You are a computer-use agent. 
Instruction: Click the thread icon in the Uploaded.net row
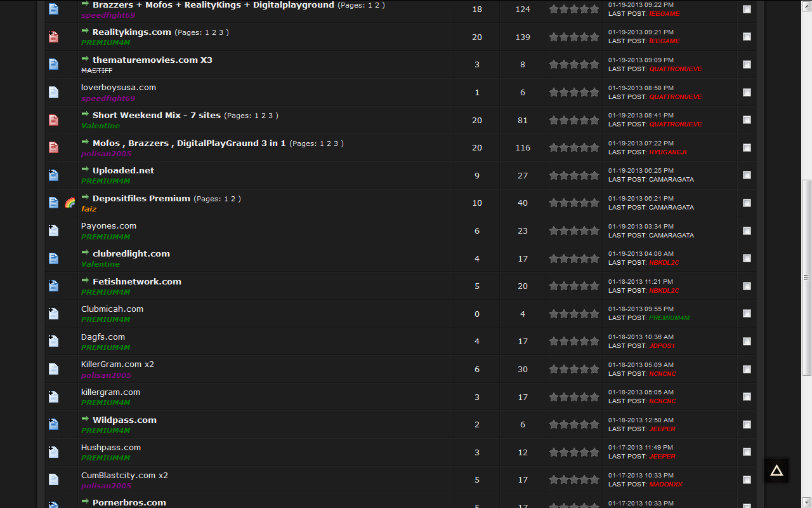pos(53,175)
